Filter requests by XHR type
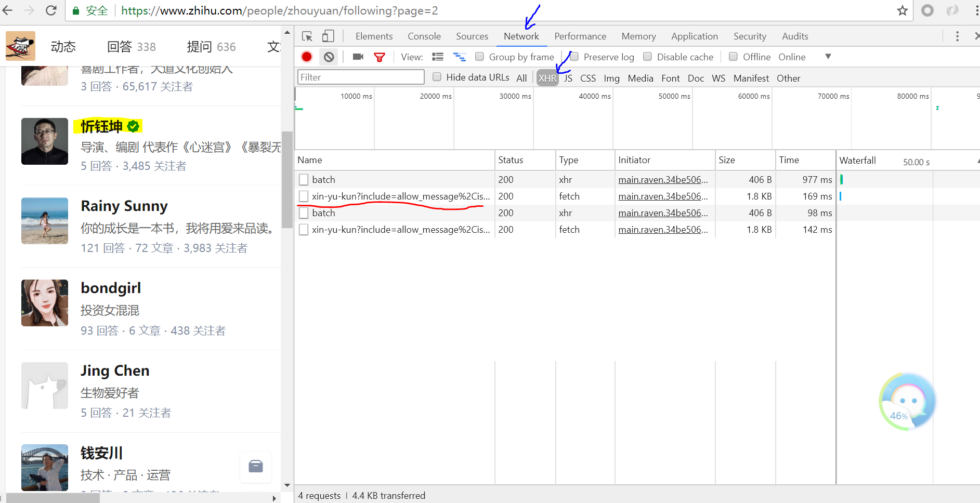The image size is (980, 503). [547, 78]
